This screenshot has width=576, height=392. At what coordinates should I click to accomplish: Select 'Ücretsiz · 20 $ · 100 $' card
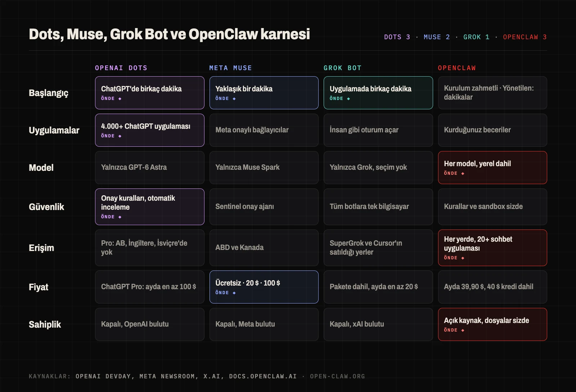pos(264,287)
